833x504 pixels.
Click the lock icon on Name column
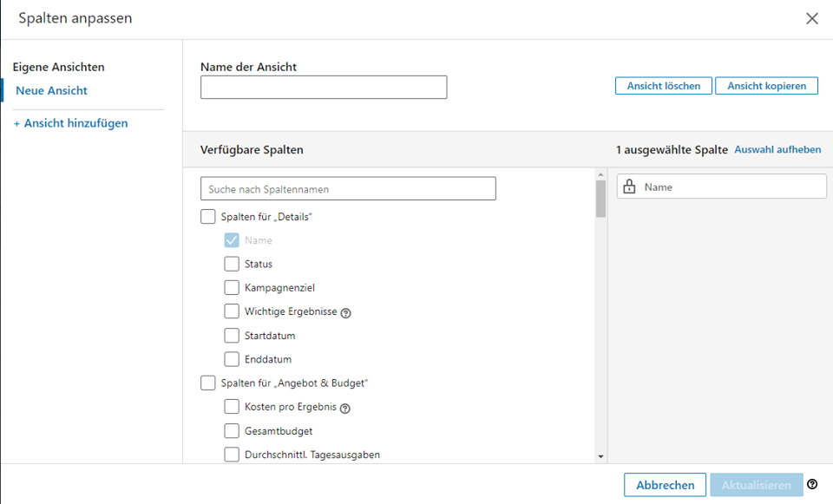[629, 187]
